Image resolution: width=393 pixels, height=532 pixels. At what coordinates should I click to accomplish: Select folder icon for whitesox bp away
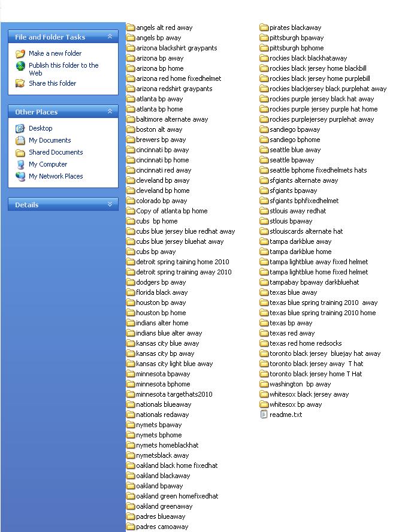264,404
